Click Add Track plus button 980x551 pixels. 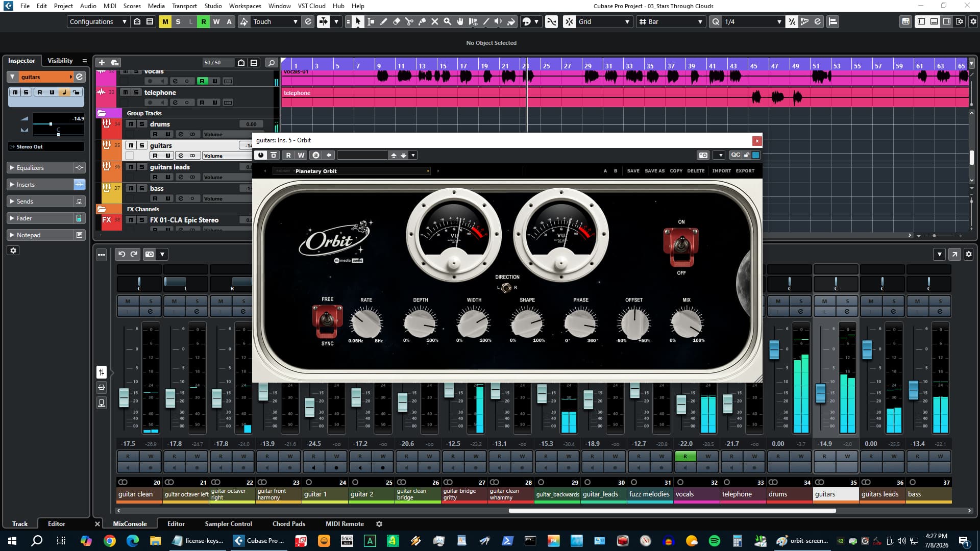coord(102,62)
